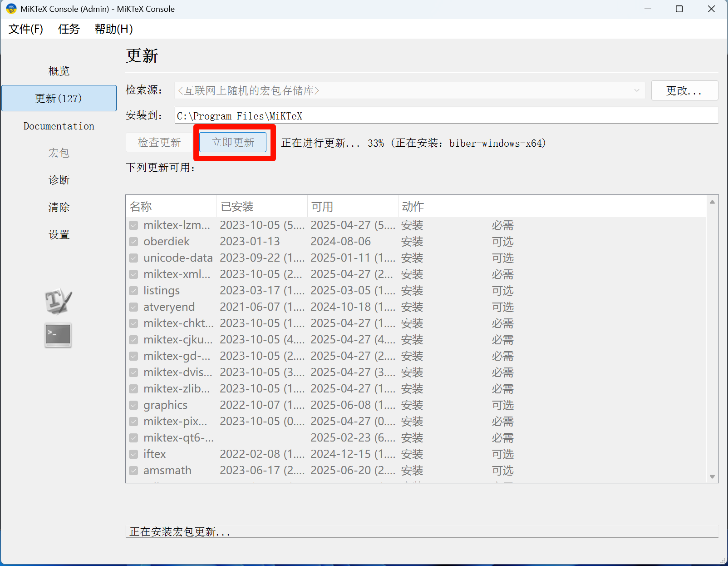Click oberdiek available date 2024-08-06
Viewport: 728px width, 566px height.
point(340,242)
